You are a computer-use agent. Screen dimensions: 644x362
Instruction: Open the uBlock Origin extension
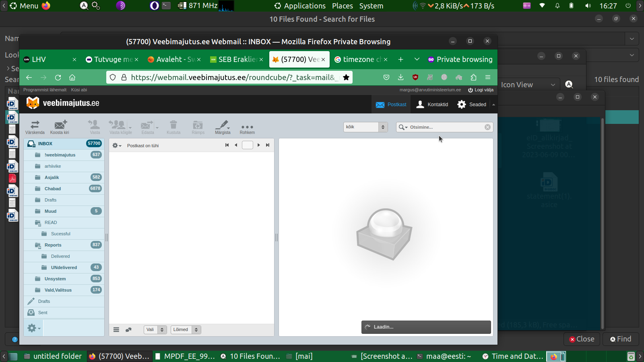415,77
